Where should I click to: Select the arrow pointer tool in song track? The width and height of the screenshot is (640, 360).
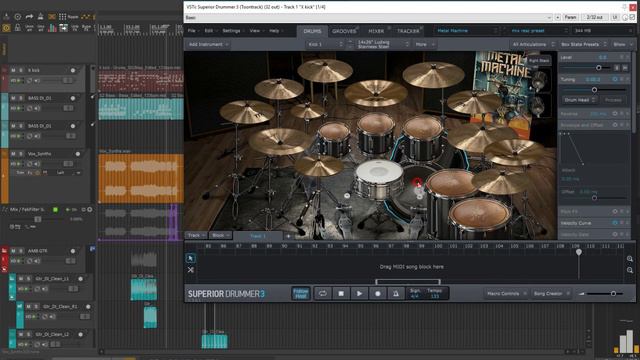tap(190, 258)
